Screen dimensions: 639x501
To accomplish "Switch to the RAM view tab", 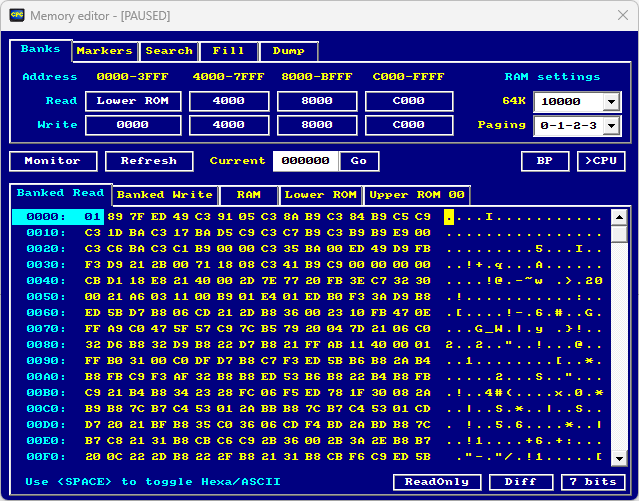I will pos(249,195).
